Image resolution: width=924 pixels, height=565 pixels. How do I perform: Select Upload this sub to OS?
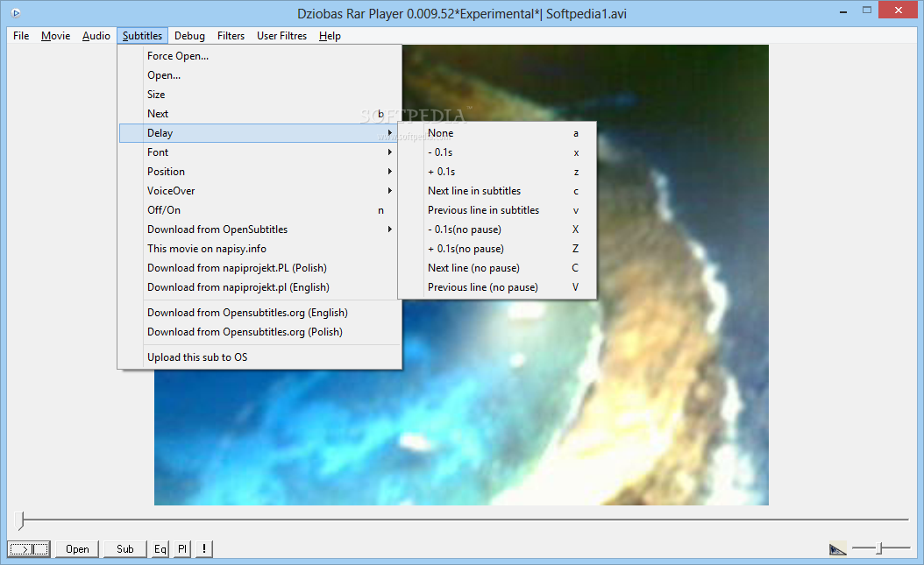(259, 357)
